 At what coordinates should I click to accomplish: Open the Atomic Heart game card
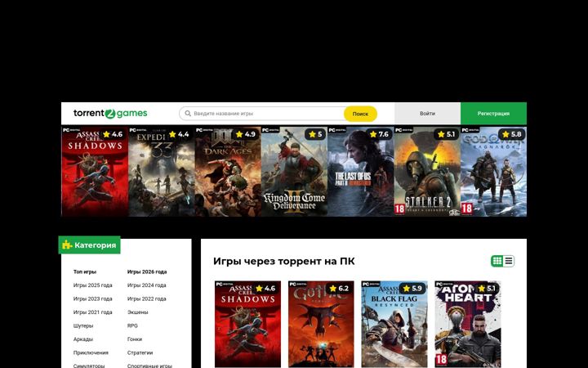click(468, 324)
